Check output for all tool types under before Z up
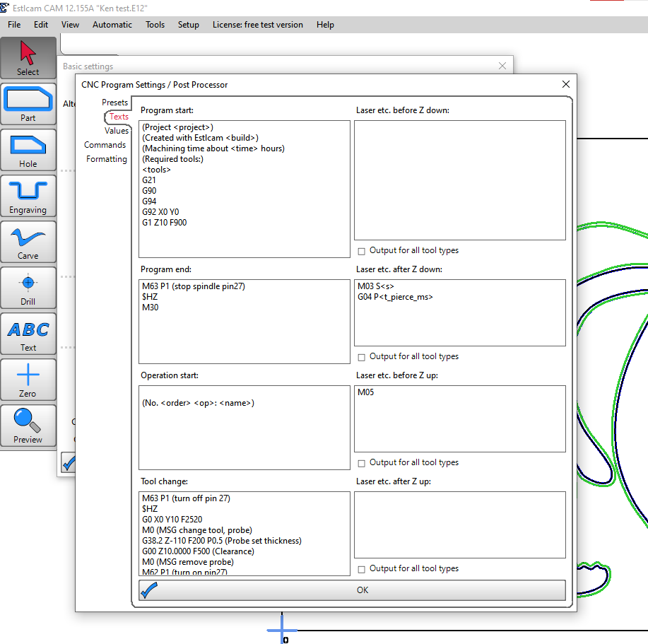Screen dimensions: 648x644 [362, 463]
